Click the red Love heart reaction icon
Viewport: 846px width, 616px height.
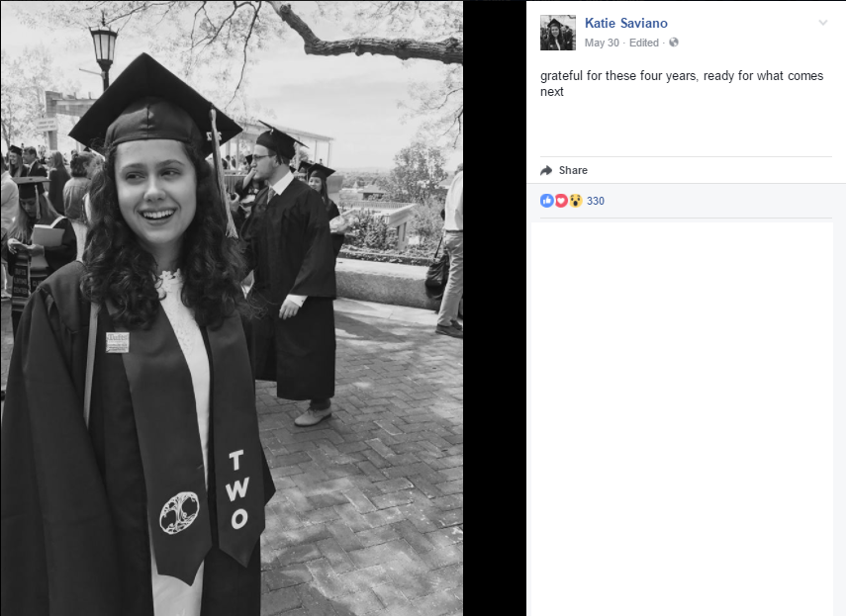click(561, 201)
